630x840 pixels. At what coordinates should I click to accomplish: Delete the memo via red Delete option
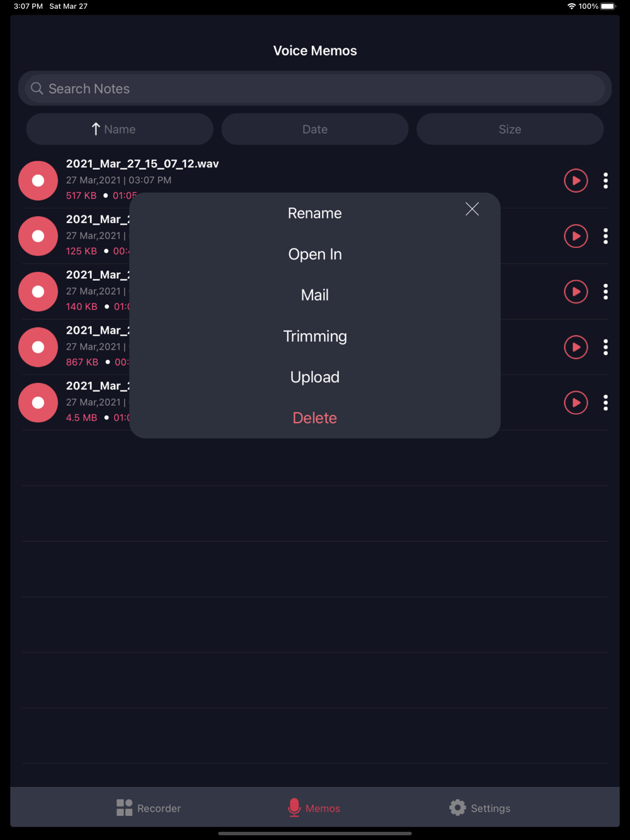pos(315,417)
